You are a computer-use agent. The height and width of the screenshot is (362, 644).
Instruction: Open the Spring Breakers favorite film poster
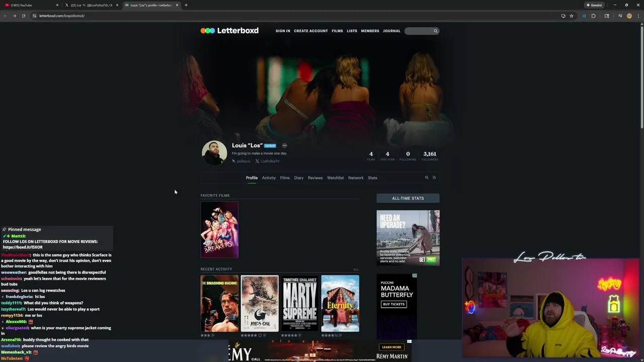[x=219, y=230]
